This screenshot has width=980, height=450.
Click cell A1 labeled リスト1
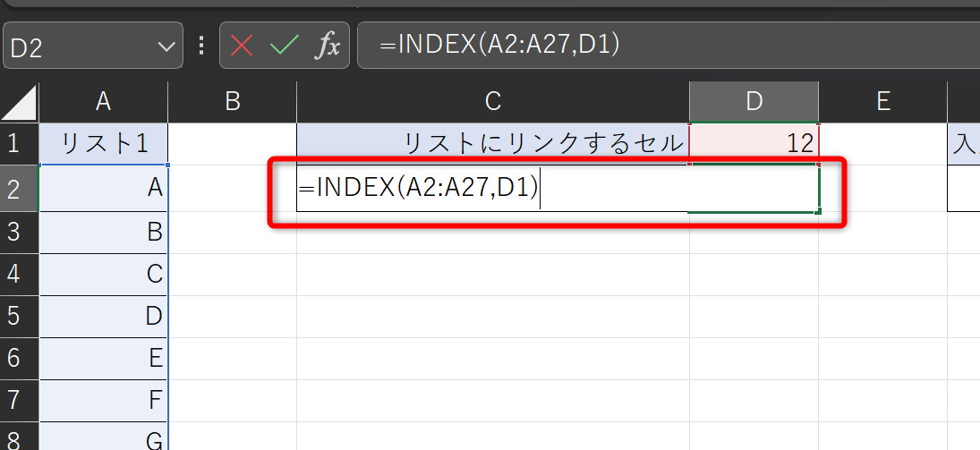point(103,143)
